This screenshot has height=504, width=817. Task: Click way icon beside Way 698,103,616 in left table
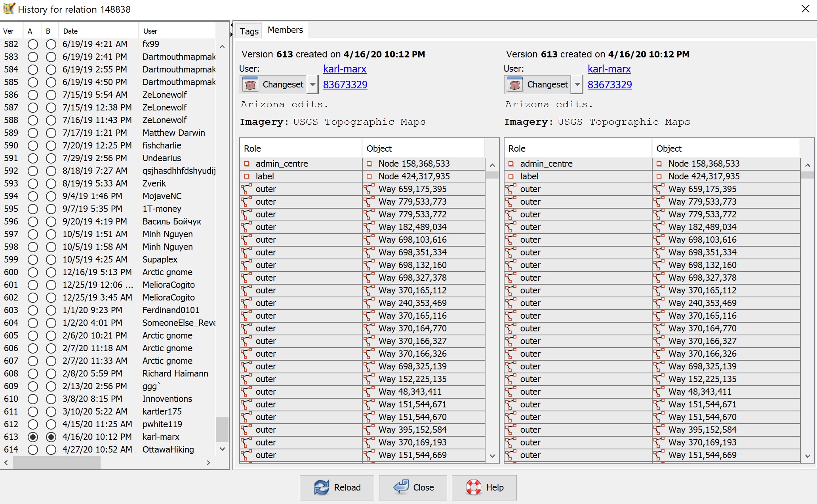pos(369,240)
